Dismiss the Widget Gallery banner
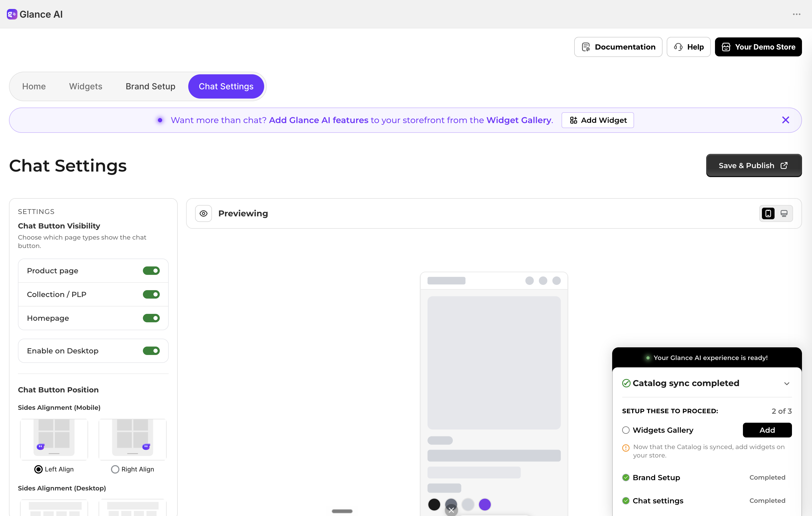 [785, 120]
